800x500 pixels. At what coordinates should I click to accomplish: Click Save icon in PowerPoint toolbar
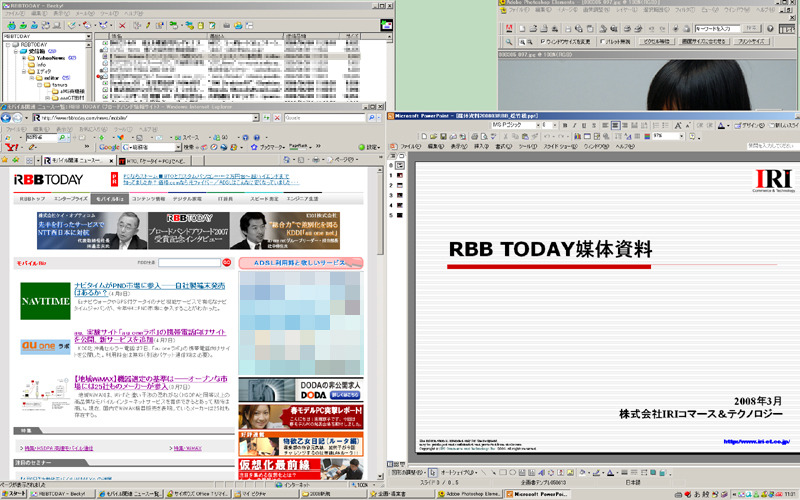tap(443, 136)
